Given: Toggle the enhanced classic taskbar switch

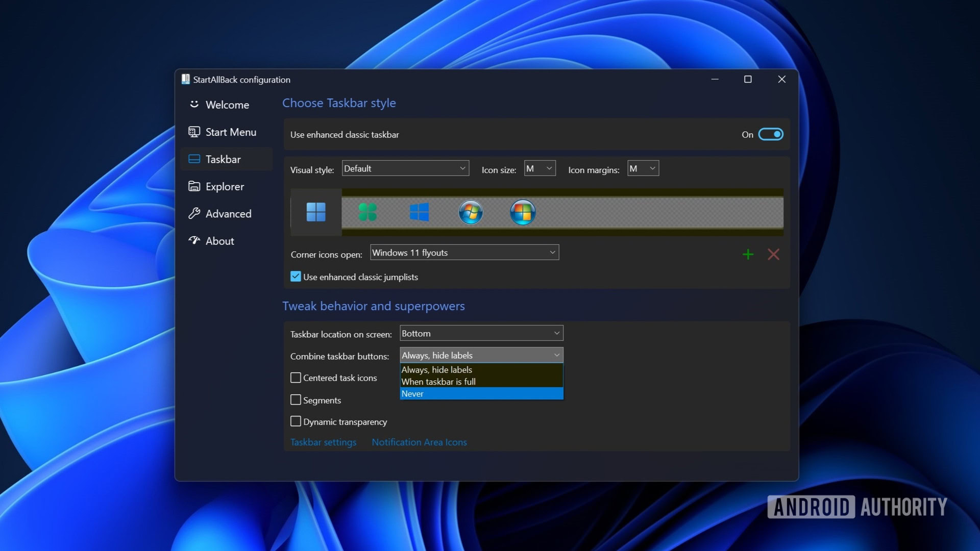Looking at the screenshot, I should (x=771, y=134).
